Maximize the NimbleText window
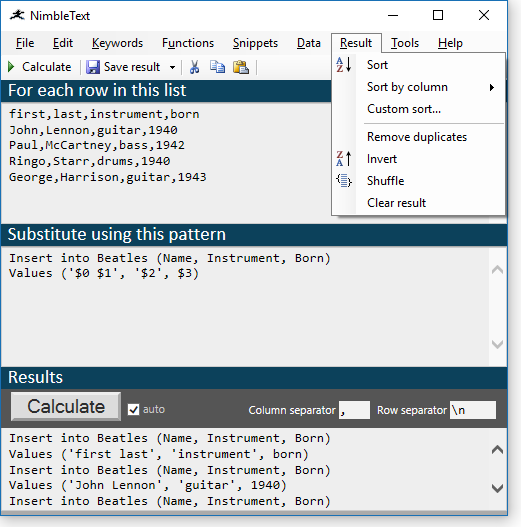The image size is (521, 527). [x=438, y=15]
